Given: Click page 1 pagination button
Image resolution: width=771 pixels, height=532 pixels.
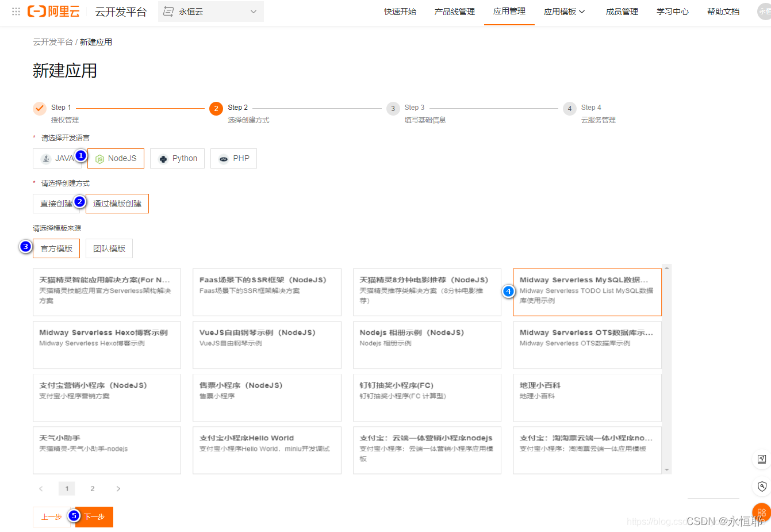Looking at the screenshot, I should click(67, 488).
